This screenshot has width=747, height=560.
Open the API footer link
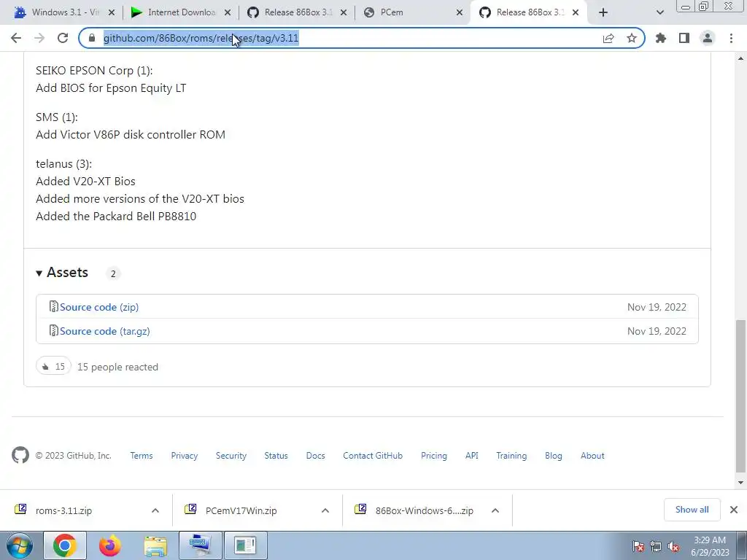(472, 456)
